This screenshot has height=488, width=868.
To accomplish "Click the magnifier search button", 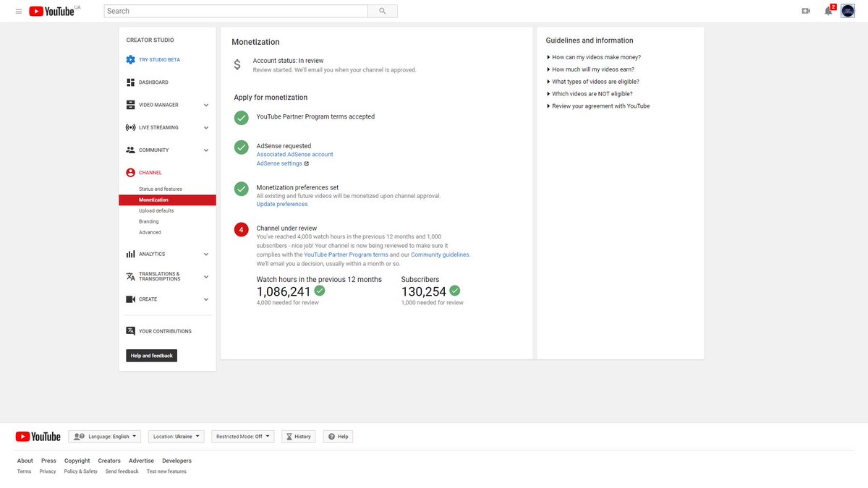I will (x=383, y=11).
